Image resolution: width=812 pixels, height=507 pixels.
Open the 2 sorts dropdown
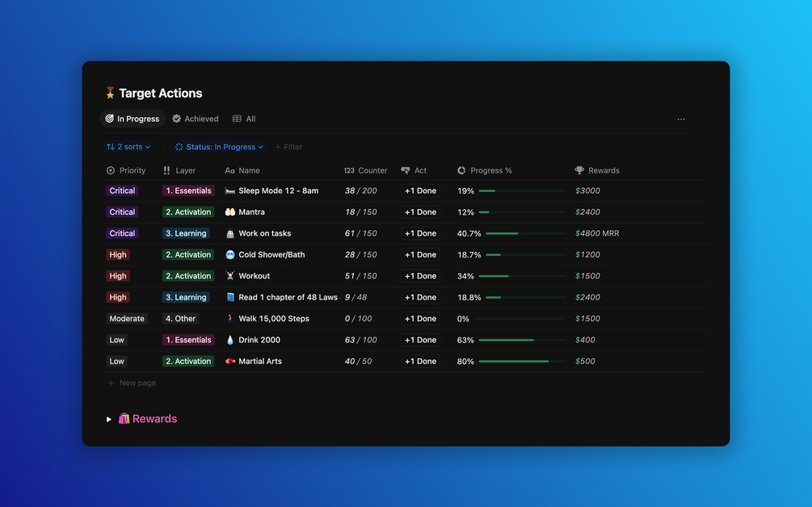pyautogui.click(x=128, y=147)
